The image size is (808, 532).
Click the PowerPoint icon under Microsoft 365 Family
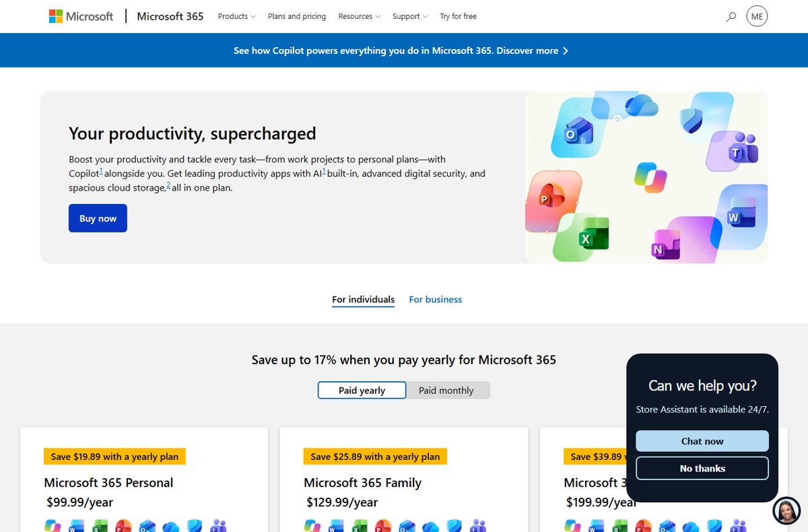pyautogui.click(x=383, y=526)
